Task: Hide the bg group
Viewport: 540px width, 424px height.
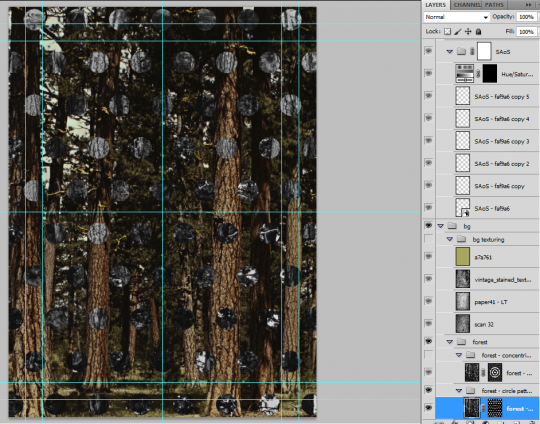Action: pos(428,226)
